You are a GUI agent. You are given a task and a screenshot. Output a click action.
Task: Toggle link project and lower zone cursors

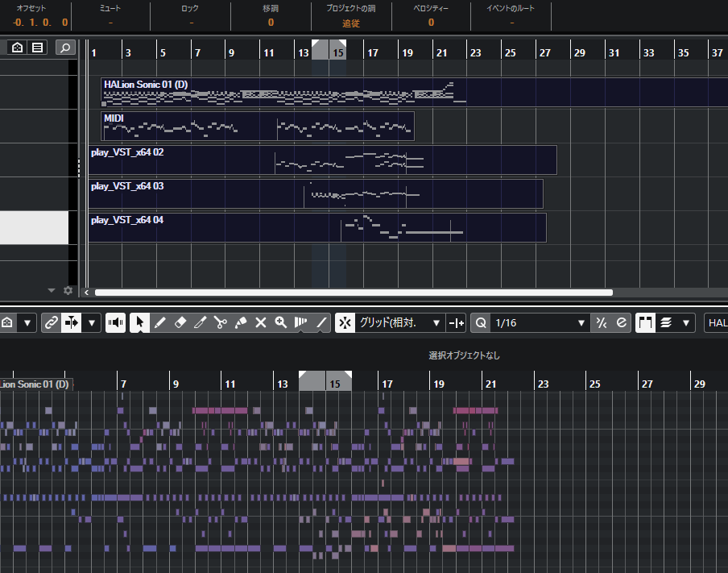51,322
